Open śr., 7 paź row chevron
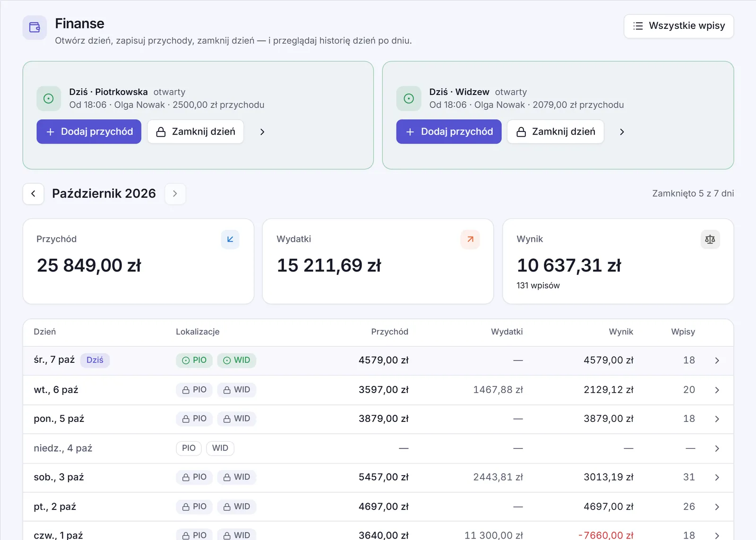The height and width of the screenshot is (540, 756). point(717,360)
